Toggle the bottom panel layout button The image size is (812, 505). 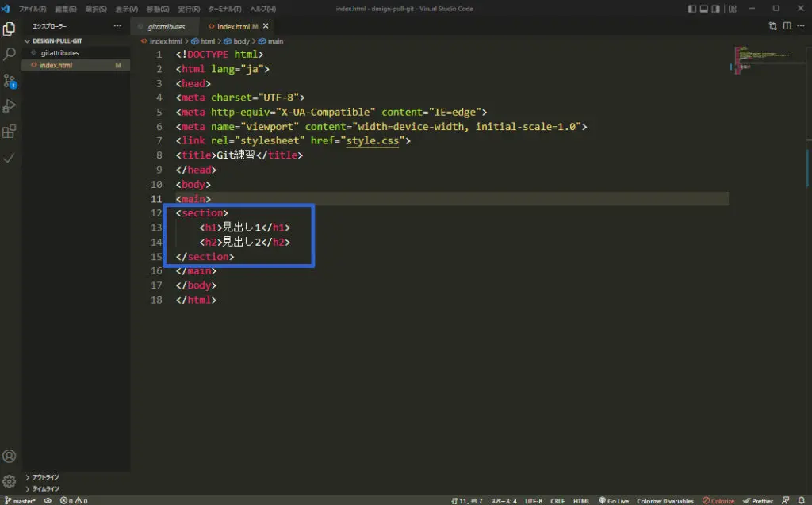point(704,9)
